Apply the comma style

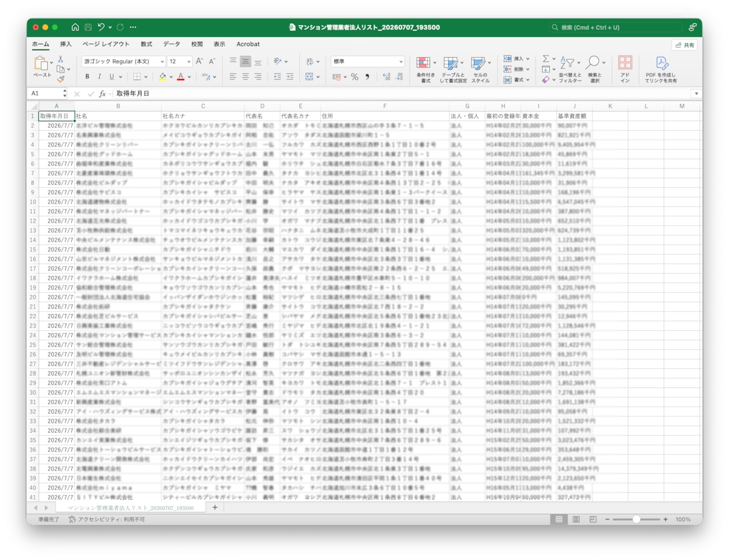(x=367, y=77)
